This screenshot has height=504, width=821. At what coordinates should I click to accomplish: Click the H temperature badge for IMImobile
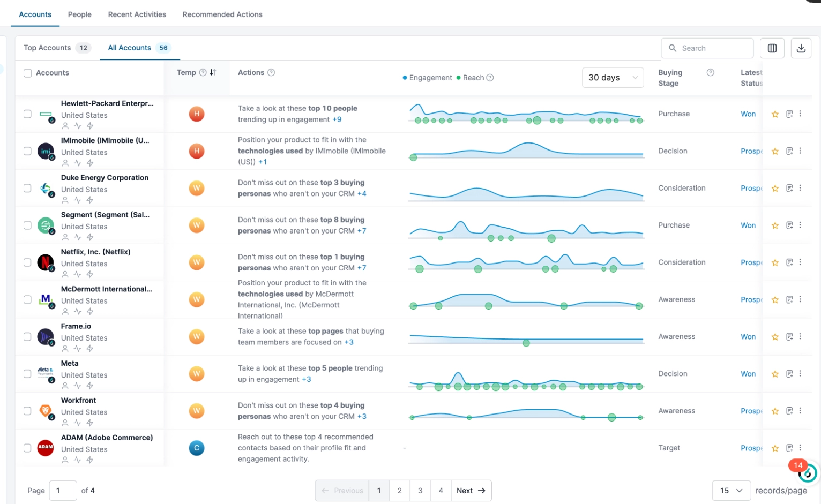pyautogui.click(x=197, y=151)
